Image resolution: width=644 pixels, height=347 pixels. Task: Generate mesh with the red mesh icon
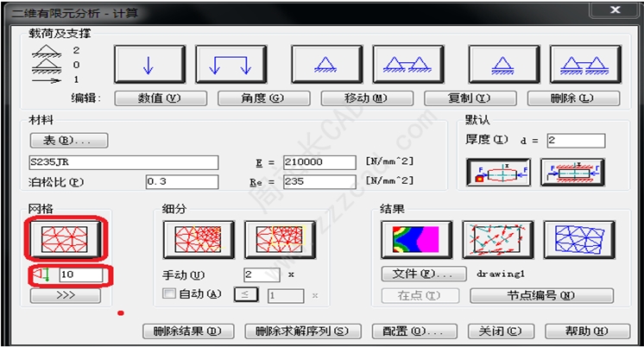[x=66, y=241]
